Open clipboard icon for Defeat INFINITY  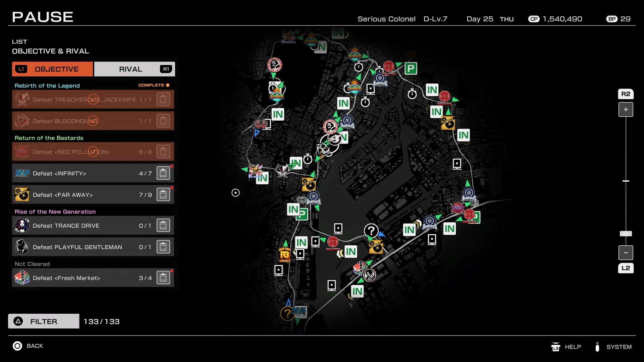click(x=163, y=173)
